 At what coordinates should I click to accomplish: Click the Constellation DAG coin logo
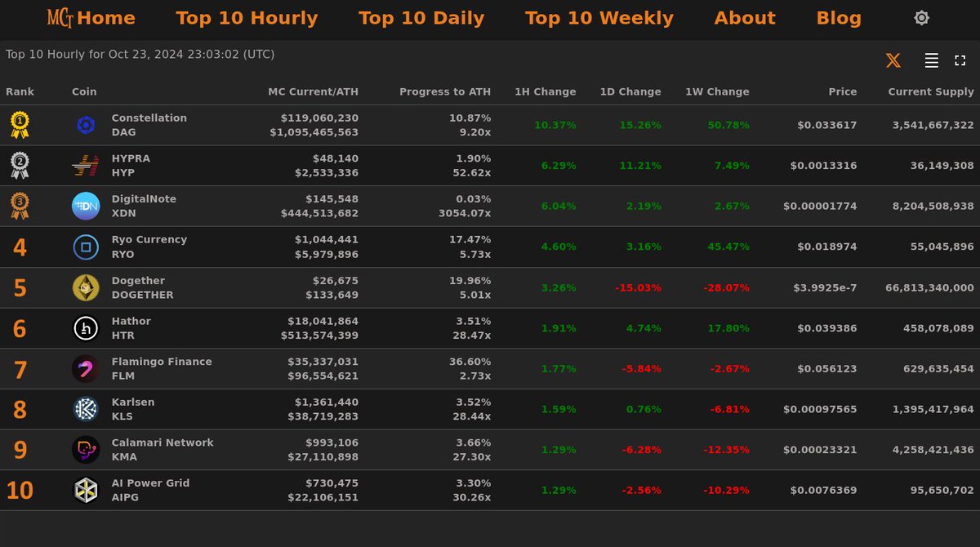86,125
